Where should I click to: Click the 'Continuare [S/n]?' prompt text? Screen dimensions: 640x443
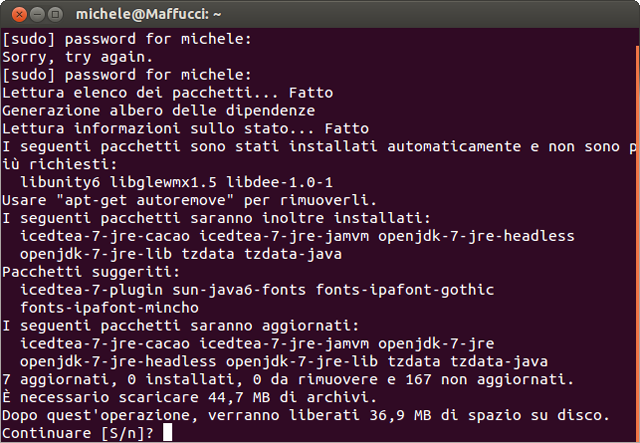(x=78, y=432)
